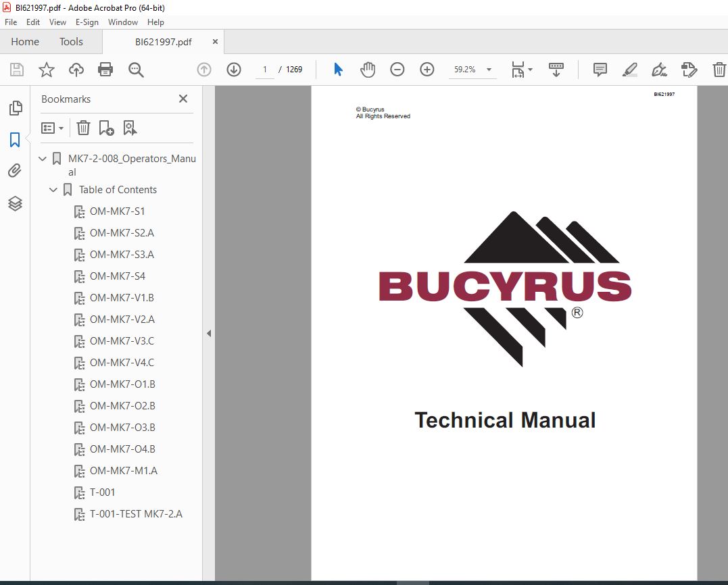
Task: Click the current page number field
Action: point(266,70)
